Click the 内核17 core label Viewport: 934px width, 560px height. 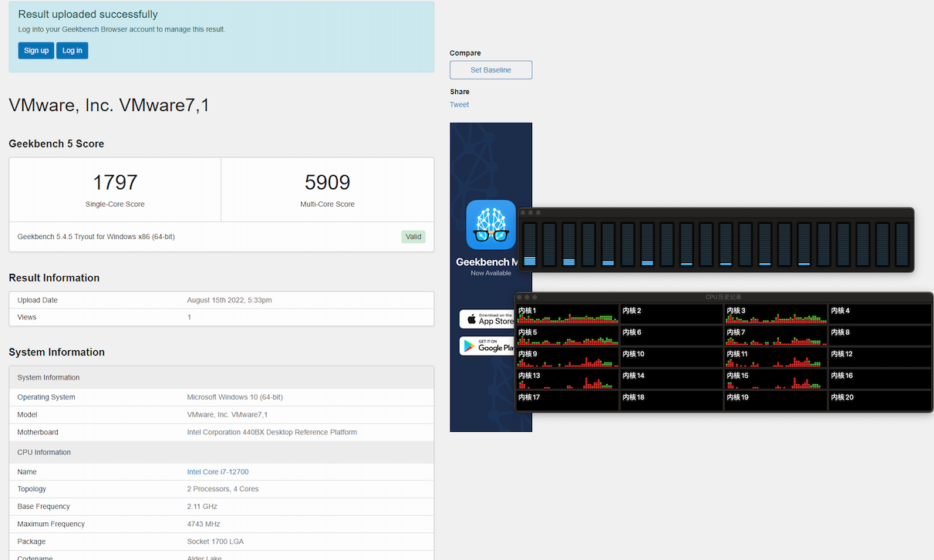tap(528, 397)
